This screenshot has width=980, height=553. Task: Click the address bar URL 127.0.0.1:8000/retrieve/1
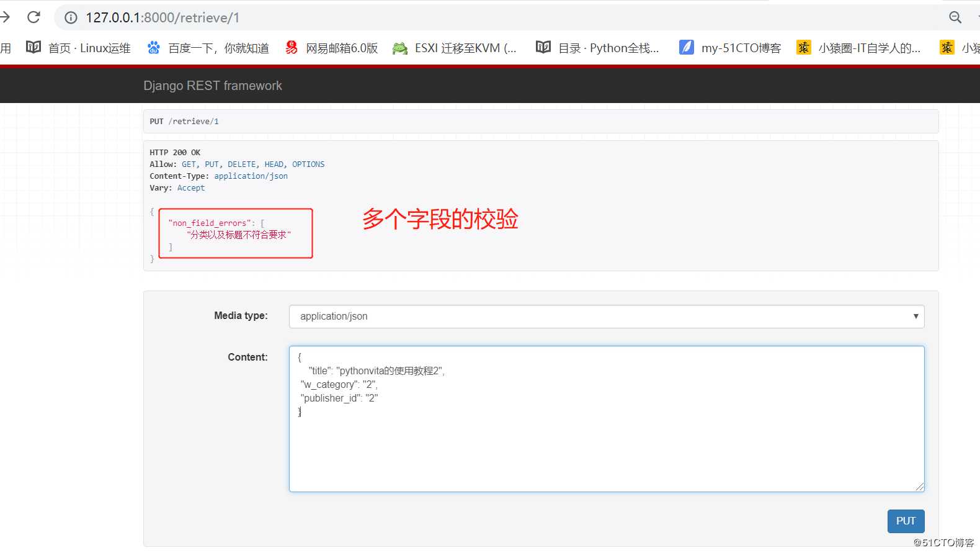tap(163, 17)
